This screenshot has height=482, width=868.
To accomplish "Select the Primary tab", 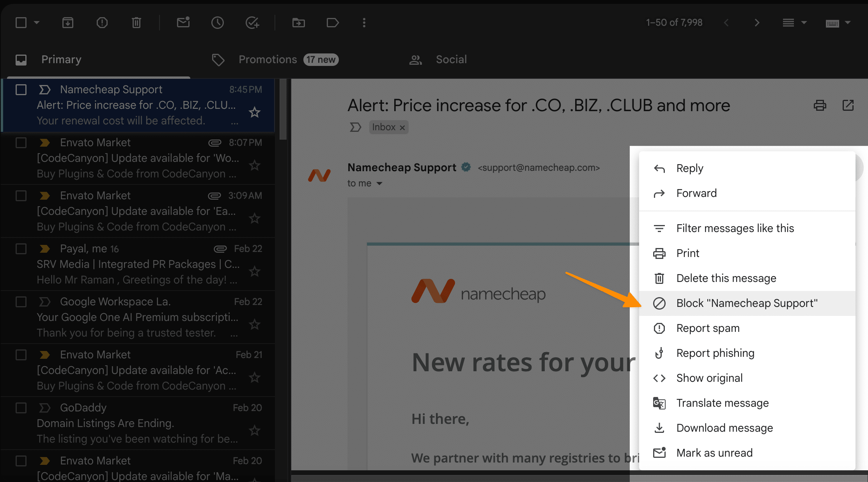I will coord(61,59).
